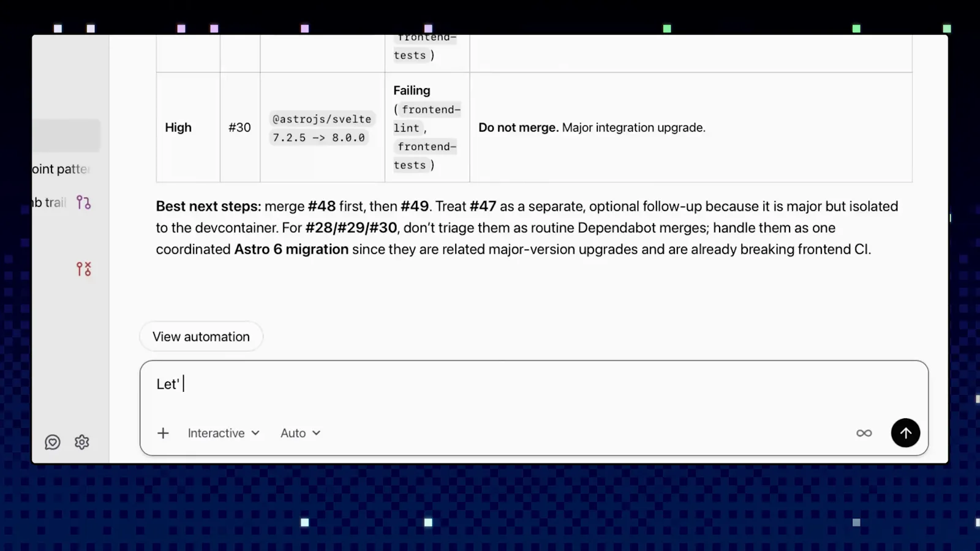This screenshot has height=551, width=980.
Task: Click the @astrojs/svelte package label
Action: coord(322,119)
